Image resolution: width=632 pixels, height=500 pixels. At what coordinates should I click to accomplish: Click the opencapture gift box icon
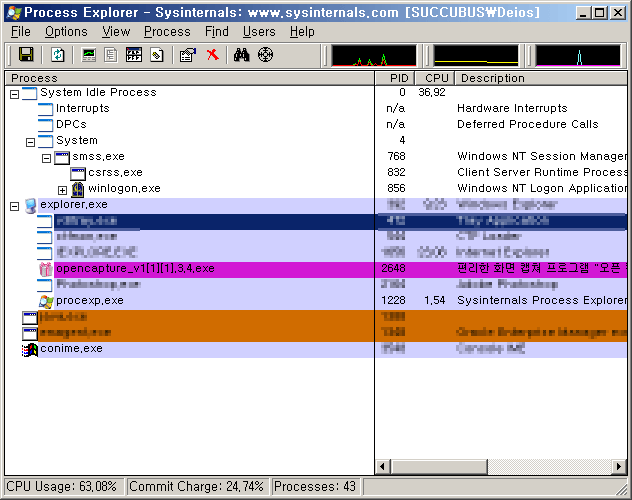[x=46, y=269]
